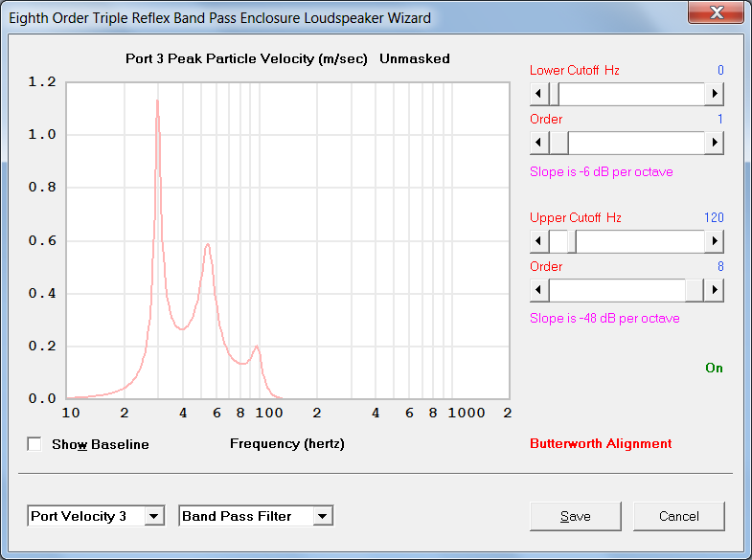The height and width of the screenshot is (560, 752).
Task: Click the Butterworth Alignment label
Action: [601, 443]
